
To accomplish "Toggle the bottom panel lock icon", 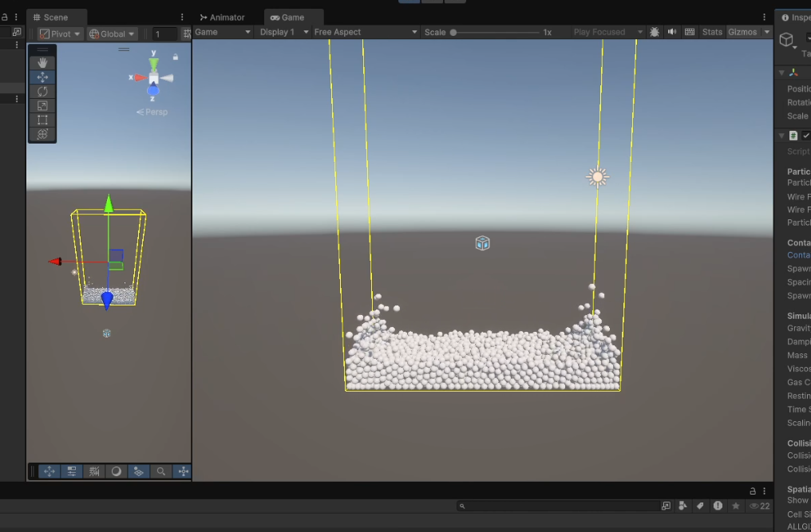I will pyautogui.click(x=753, y=491).
